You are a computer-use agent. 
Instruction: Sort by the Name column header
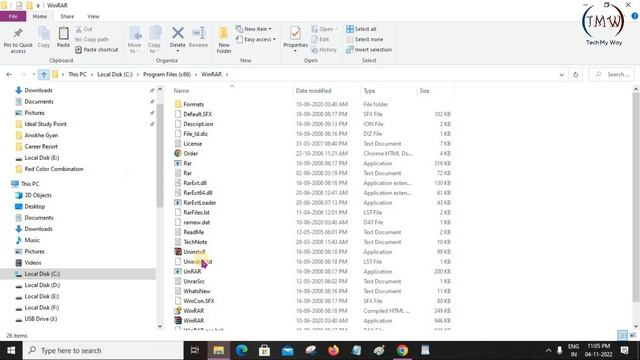point(181,91)
